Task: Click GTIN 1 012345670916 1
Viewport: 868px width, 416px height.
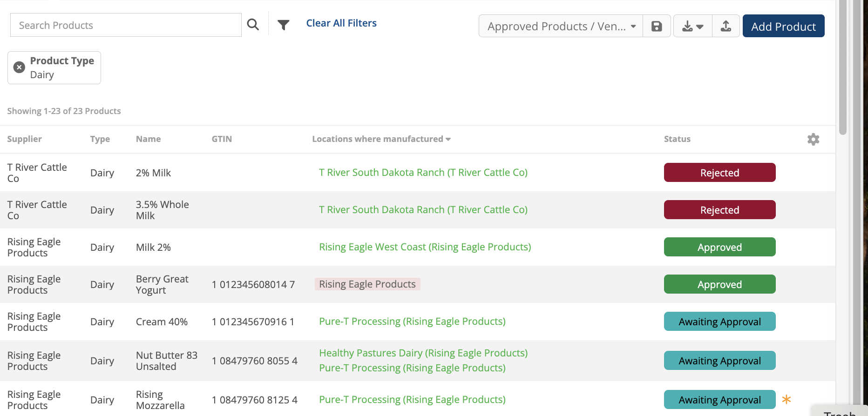Action: (253, 322)
